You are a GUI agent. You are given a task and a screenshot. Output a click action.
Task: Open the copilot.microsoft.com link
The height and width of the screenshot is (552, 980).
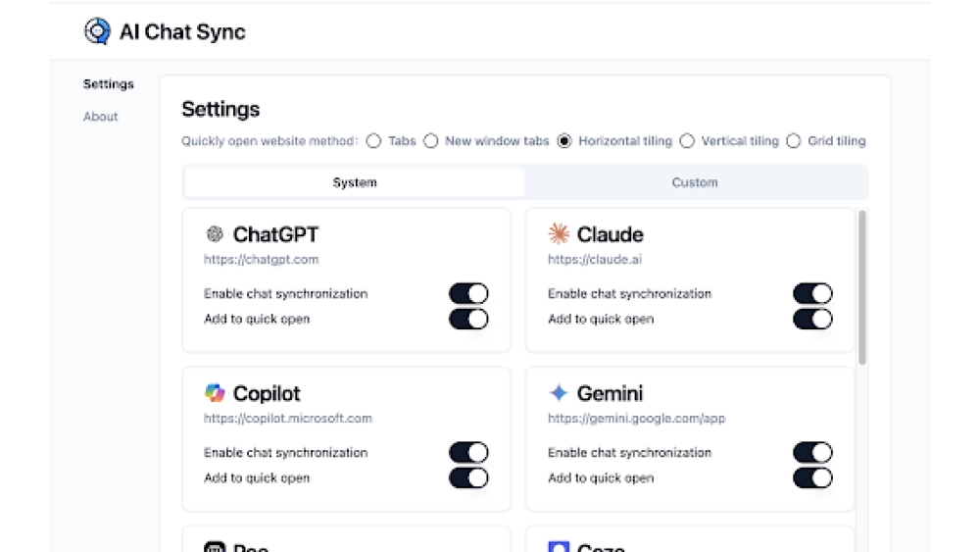(x=288, y=419)
